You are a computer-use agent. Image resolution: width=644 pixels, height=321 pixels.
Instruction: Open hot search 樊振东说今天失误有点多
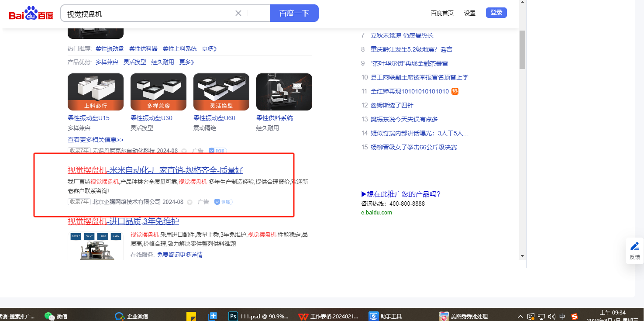[x=404, y=119]
